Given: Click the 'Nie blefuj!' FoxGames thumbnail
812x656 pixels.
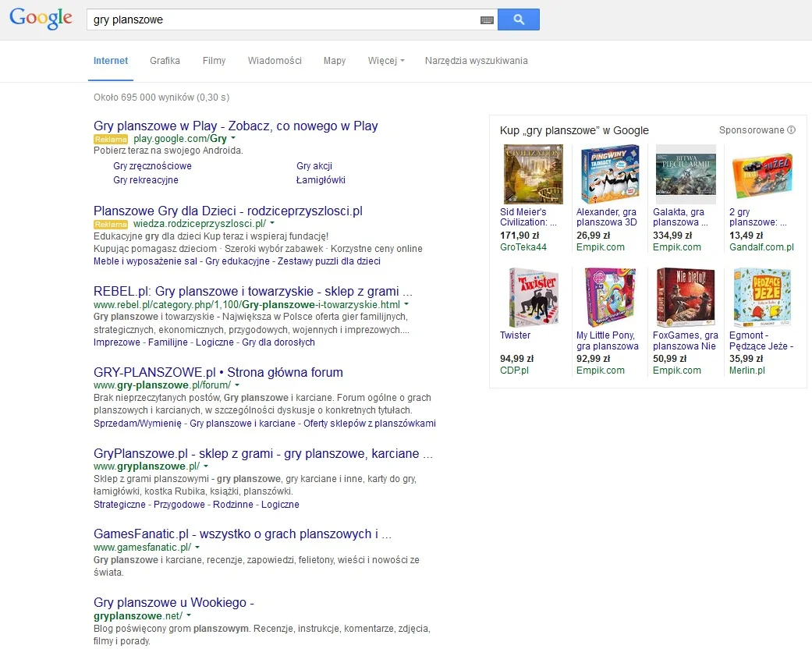Looking at the screenshot, I should click(686, 297).
